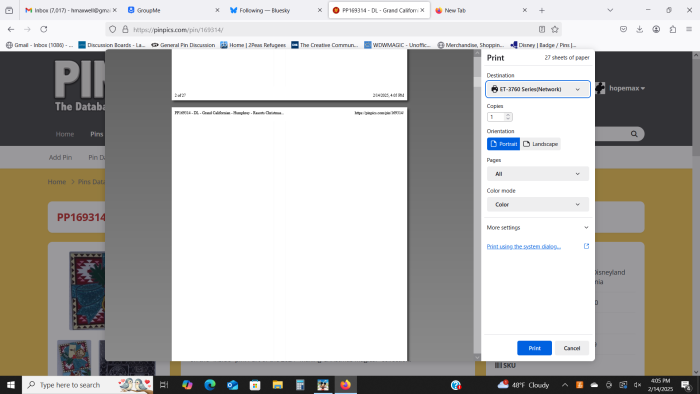This screenshot has width=700, height=394.
Task: Open the Windows Start menu
Action: (x=11, y=385)
